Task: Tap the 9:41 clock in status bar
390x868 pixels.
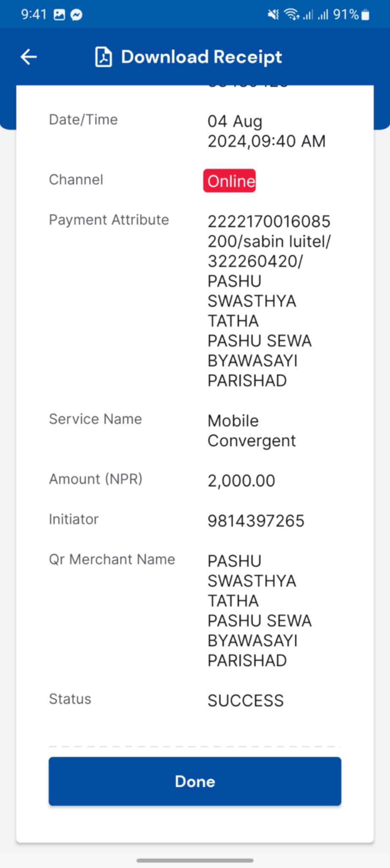Action: pos(34,15)
